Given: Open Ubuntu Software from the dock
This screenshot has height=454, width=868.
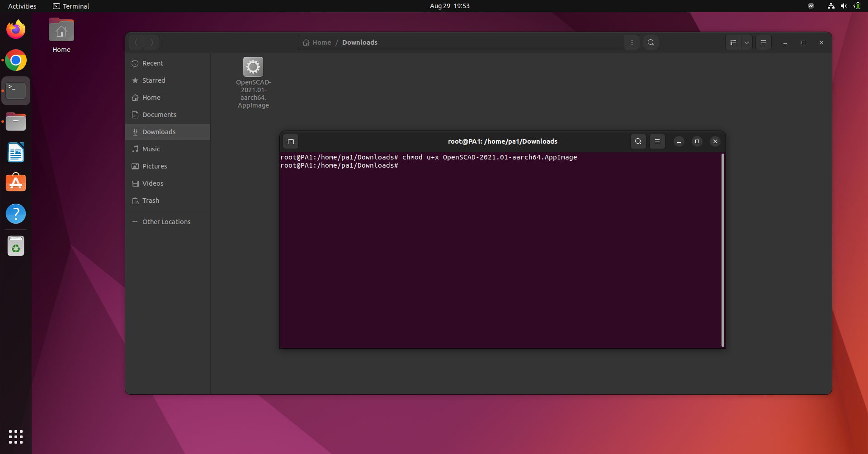Looking at the screenshot, I should (16, 183).
